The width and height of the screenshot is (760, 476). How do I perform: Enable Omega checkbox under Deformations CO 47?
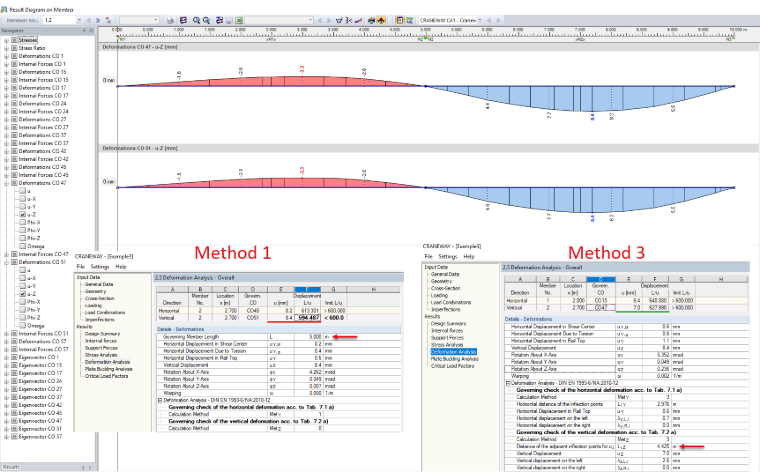22,246
